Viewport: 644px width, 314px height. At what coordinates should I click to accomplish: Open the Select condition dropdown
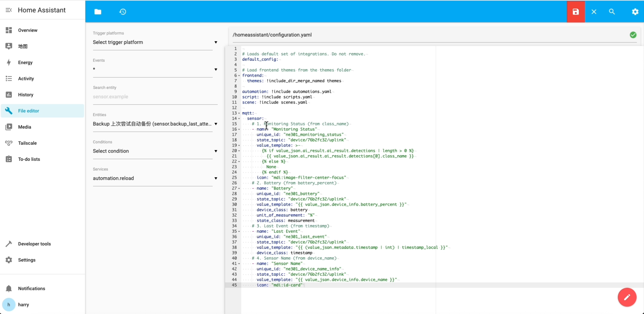(155, 151)
